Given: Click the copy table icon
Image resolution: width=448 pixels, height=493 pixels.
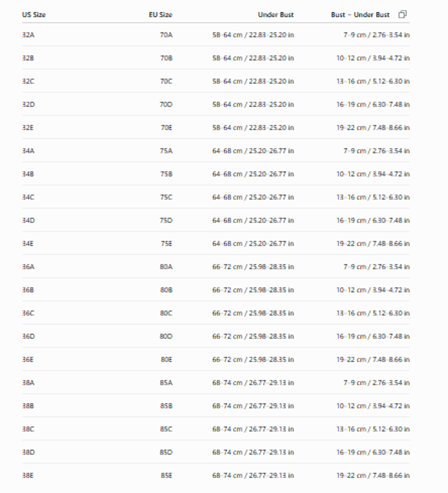Looking at the screenshot, I should pyautogui.click(x=402, y=14).
